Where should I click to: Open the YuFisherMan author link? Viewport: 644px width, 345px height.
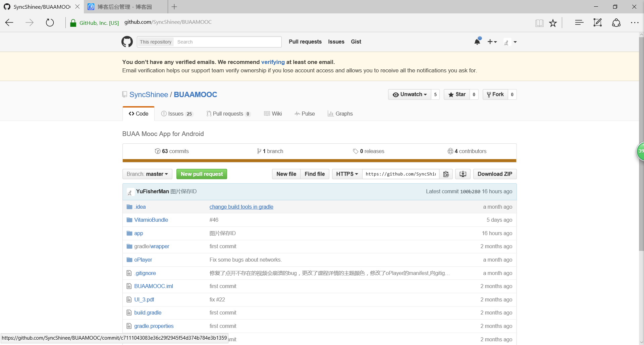(153, 192)
